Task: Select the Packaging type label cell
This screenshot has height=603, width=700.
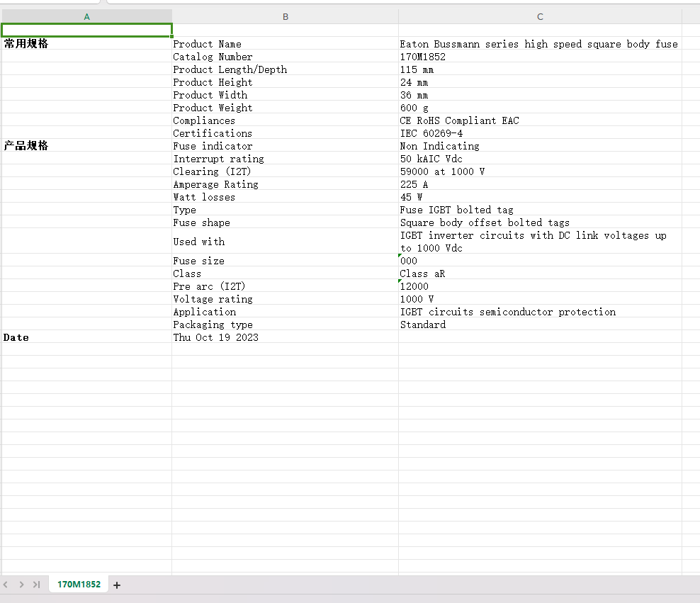Action: [x=286, y=325]
